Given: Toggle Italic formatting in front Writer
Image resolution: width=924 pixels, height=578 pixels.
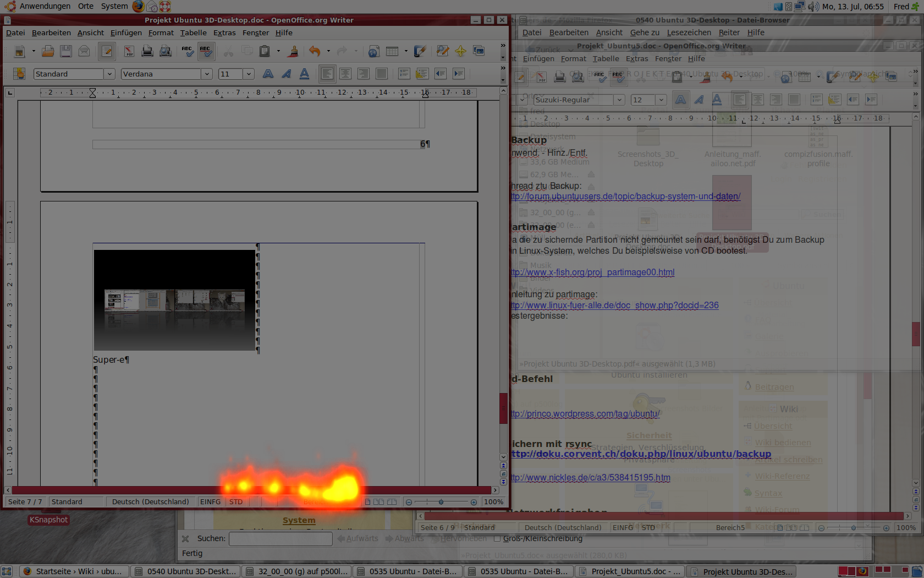Looking at the screenshot, I should tap(286, 74).
